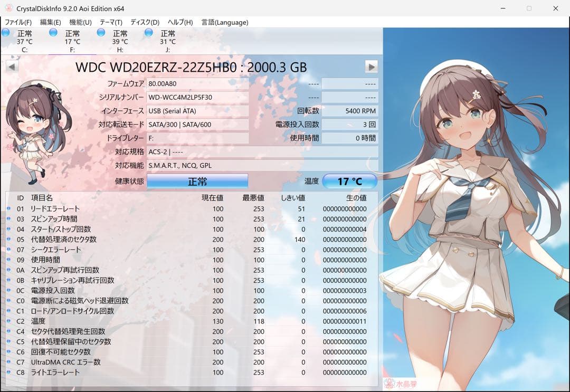Click raw value 000000000011 in temperature row
The width and height of the screenshot is (570, 392).
click(345, 321)
